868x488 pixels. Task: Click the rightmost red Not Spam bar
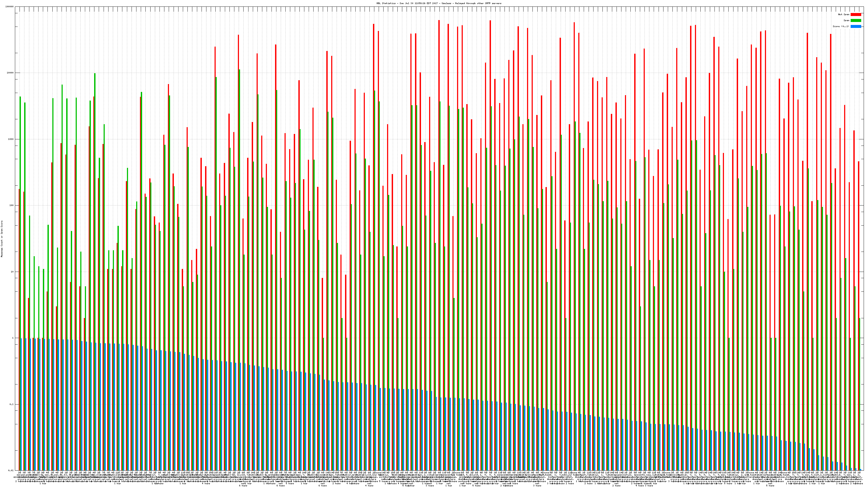pyautogui.click(x=859, y=303)
